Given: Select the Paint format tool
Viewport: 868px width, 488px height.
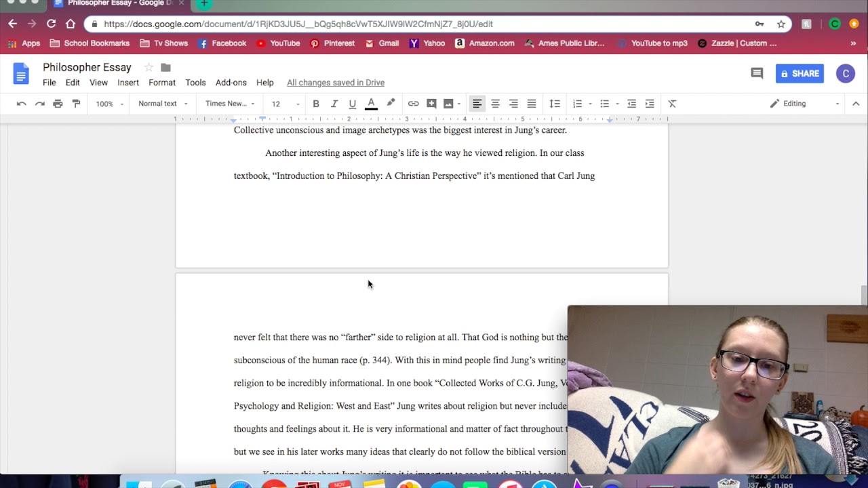Looking at the screenshot, I should [76, 104].
